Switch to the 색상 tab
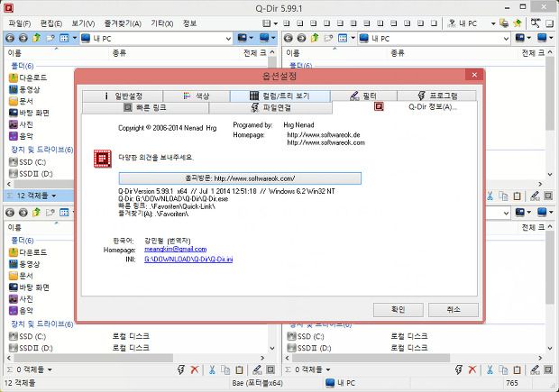 click(x=196, y=96)
